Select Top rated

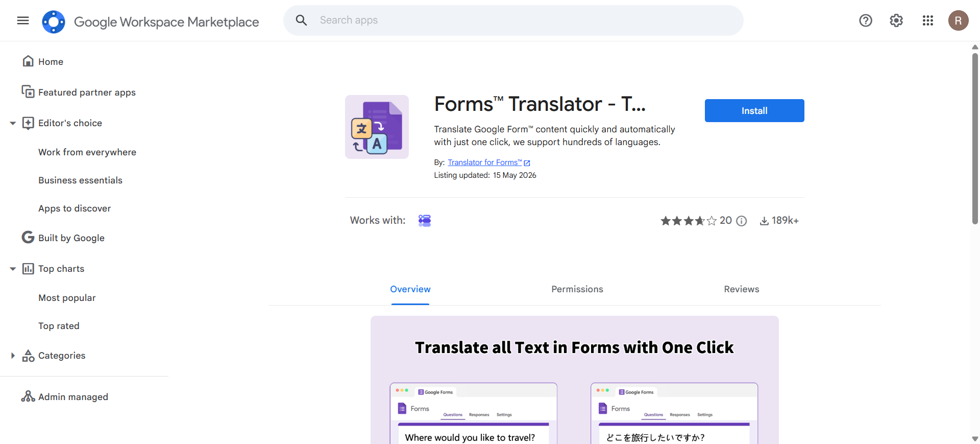pyautogui.click(x=59, y=326)
